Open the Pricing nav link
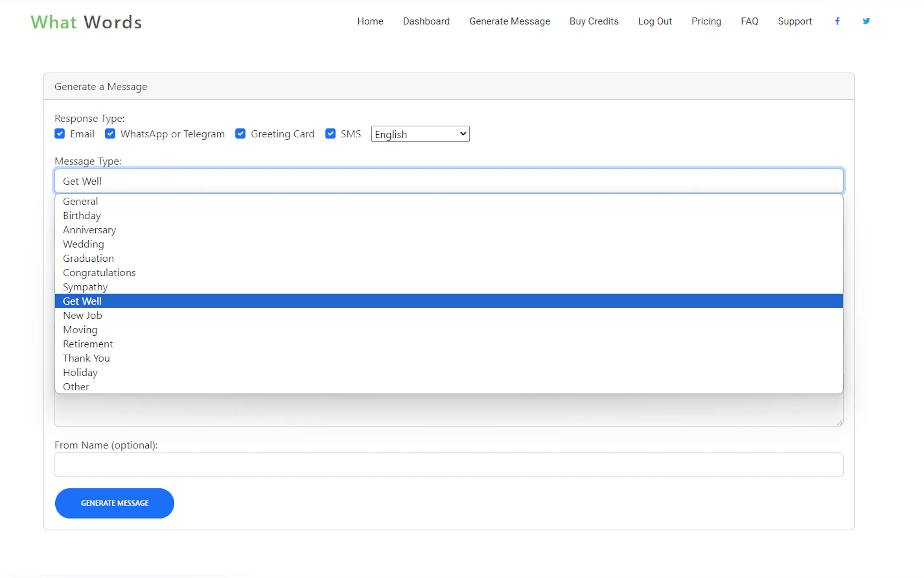This screenshot has width=924, height=578. point(706,21)
